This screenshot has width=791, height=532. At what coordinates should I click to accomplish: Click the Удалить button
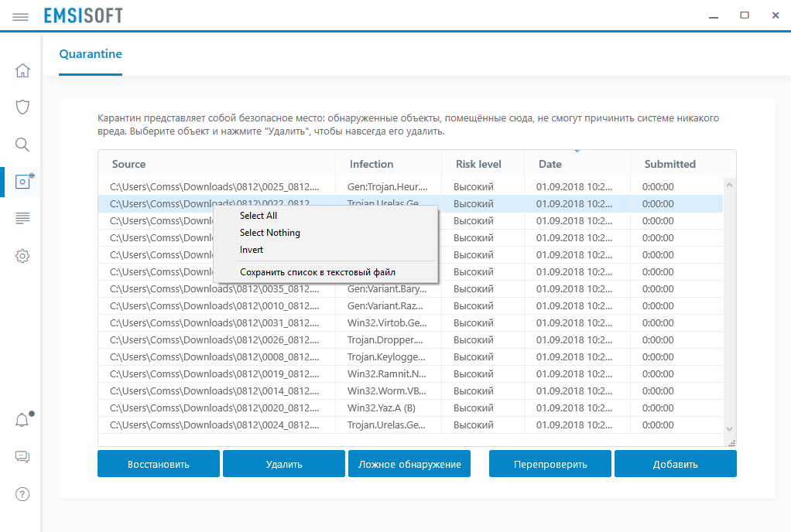point(284,464)
